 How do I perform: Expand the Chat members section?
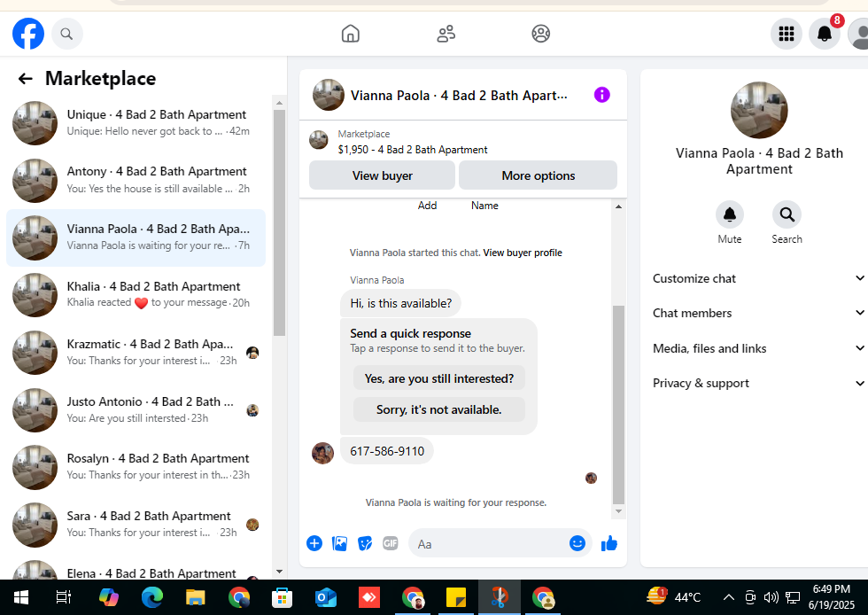(x=758, y=313)
